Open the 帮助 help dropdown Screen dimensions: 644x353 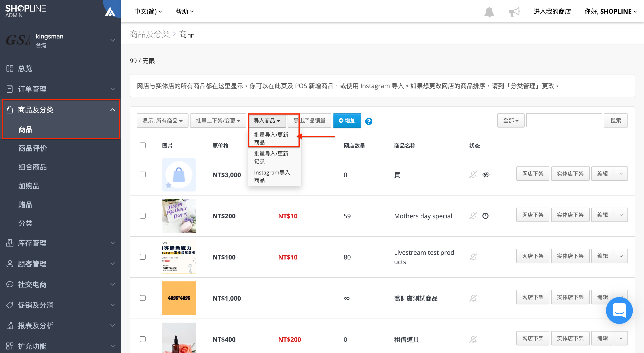184,11
